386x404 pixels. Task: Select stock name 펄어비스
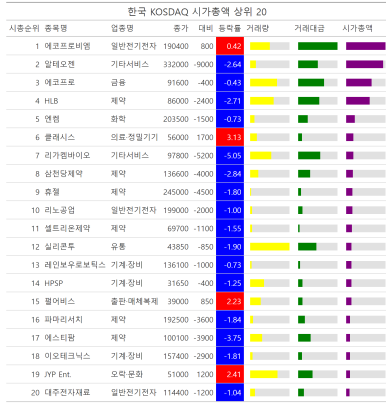pyautogui.click(x=60, y=301)
